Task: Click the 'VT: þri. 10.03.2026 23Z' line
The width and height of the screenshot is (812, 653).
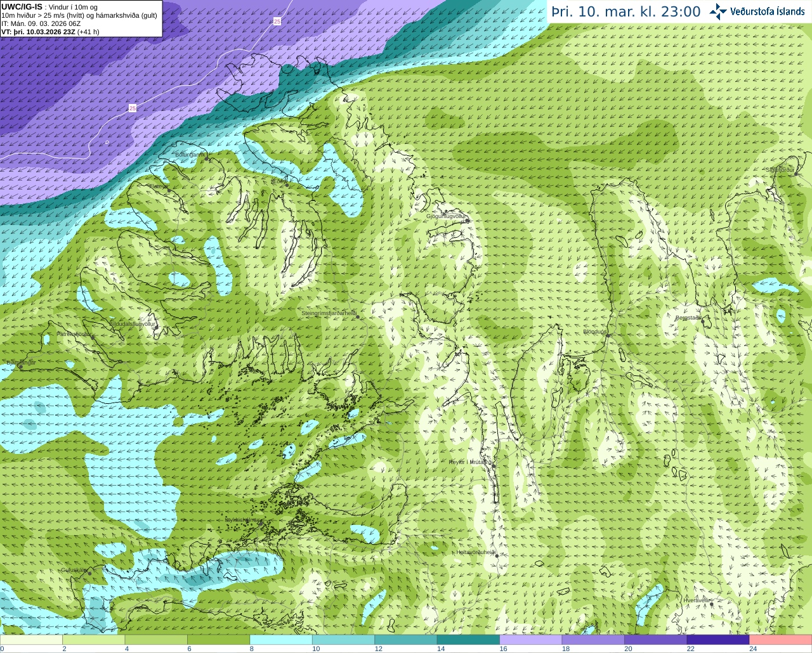Action: coord(50,32)
